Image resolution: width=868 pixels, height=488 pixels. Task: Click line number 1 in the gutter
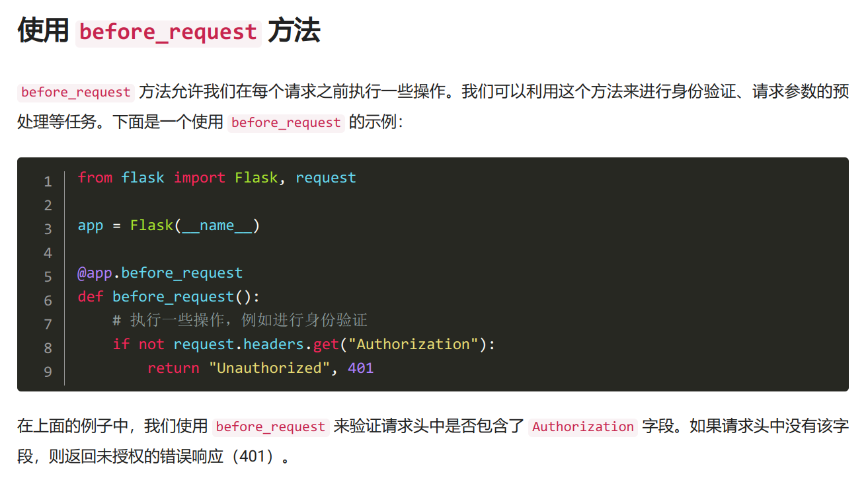tap(48, 181)
